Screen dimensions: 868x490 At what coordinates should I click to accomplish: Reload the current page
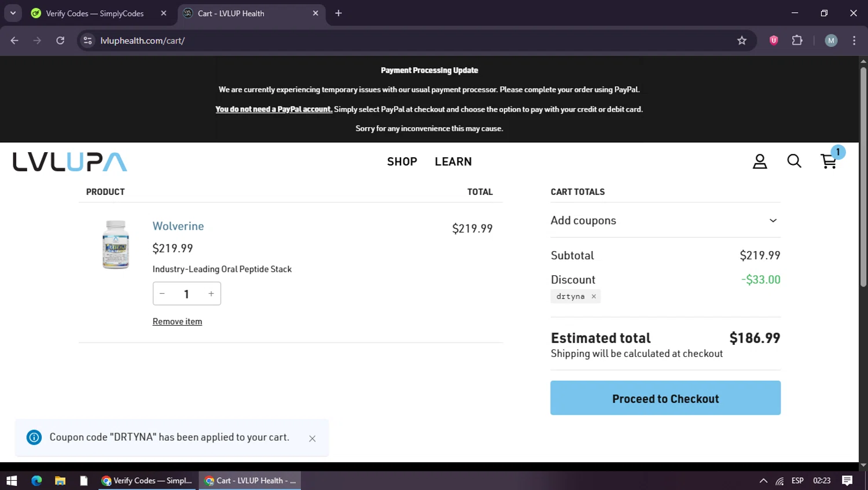(x=60, y=40)
